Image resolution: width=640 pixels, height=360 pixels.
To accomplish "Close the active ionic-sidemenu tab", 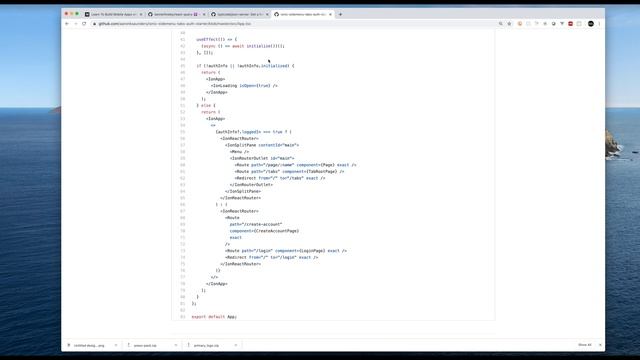I will coord(330,14).
